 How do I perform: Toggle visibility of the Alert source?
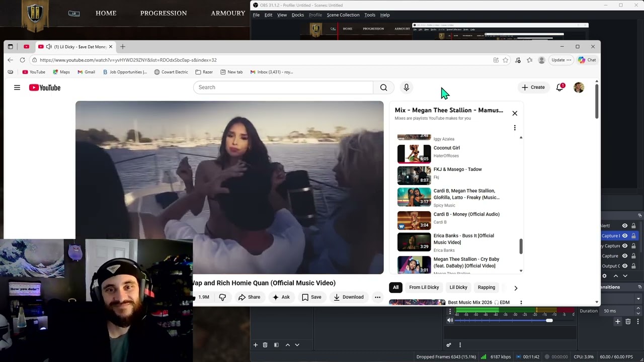pyautogui.click(x=625, y=226)
